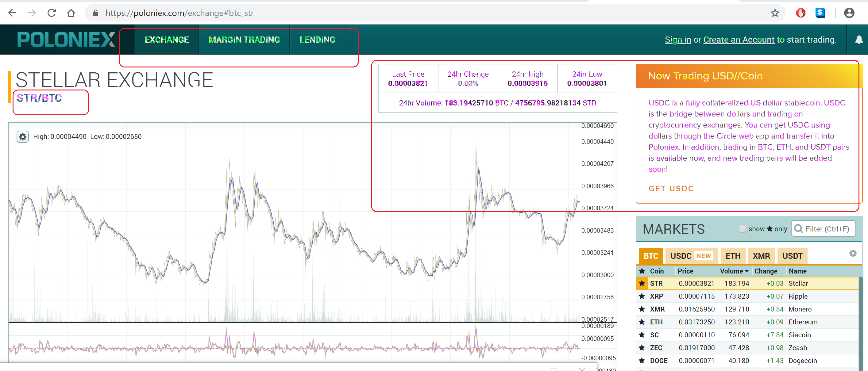Click the 24hr High value 0.00003915

coord(527,83)
